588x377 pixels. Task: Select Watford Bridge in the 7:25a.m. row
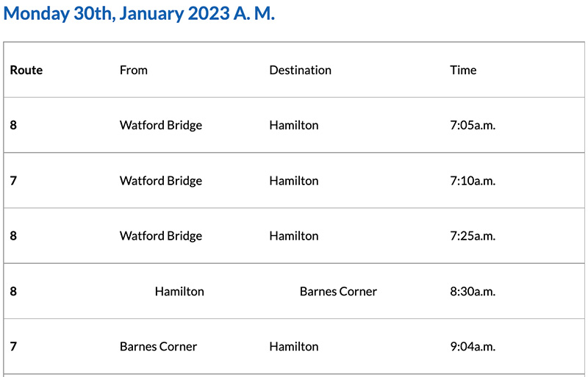pyautogui.click(x=160, y=236)
